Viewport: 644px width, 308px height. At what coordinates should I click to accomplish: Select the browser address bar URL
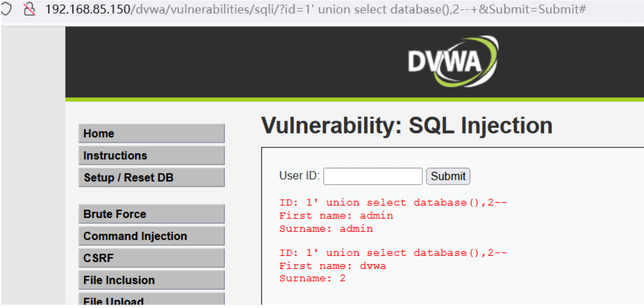click(x=315, y=9)
